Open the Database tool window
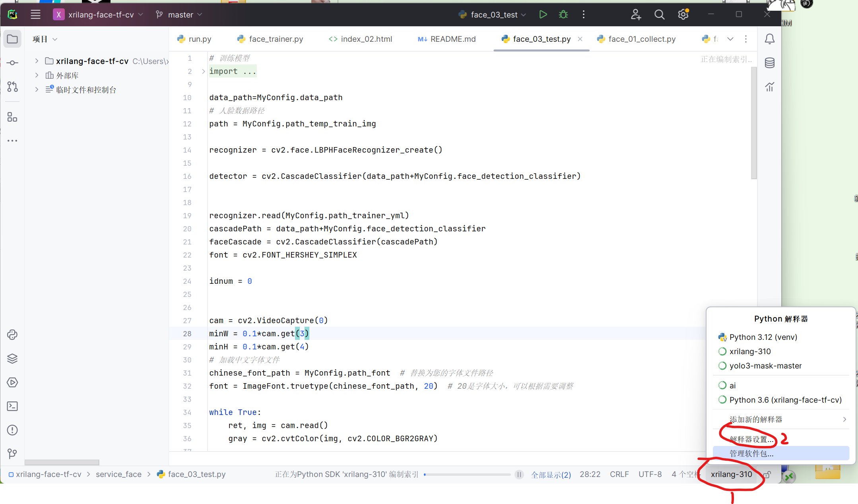858x504 pixels. 770,63
